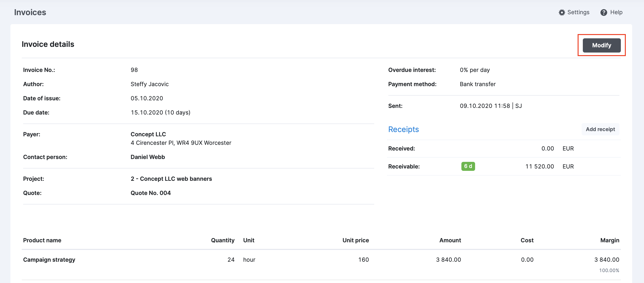Image resolution: width=644 pixels, height=283 pixels.
Task: Select author name Steffy Jacovic
Action: (x=150, y=84)
